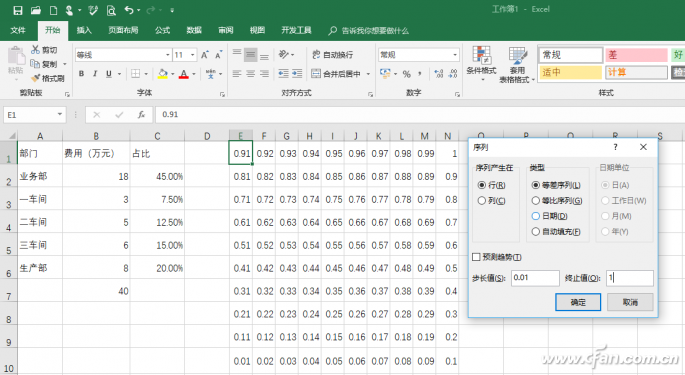
Task: Apply the Bad (差) cell style swatch
Action: click(x=637, y=55)
